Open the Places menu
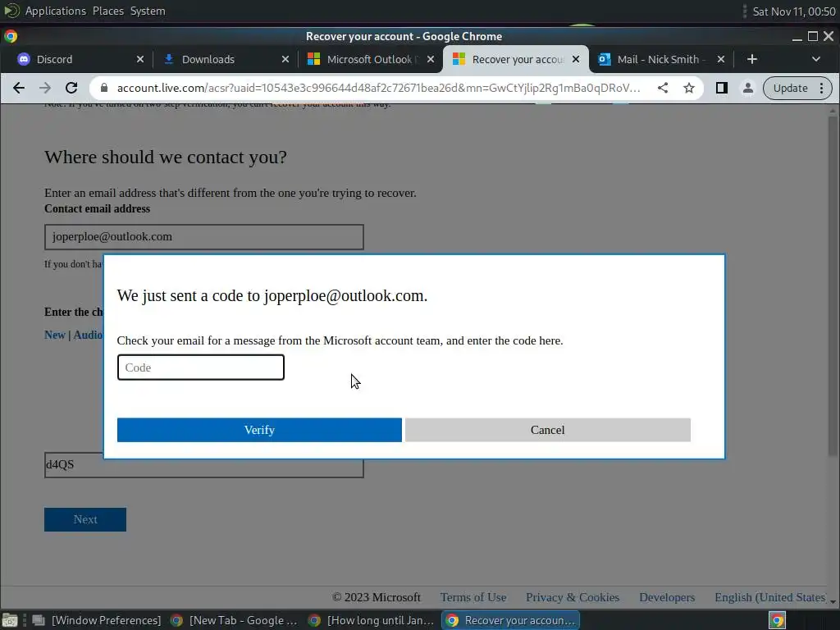The height and width of the screenshot is (630, 840). point(107,11)
